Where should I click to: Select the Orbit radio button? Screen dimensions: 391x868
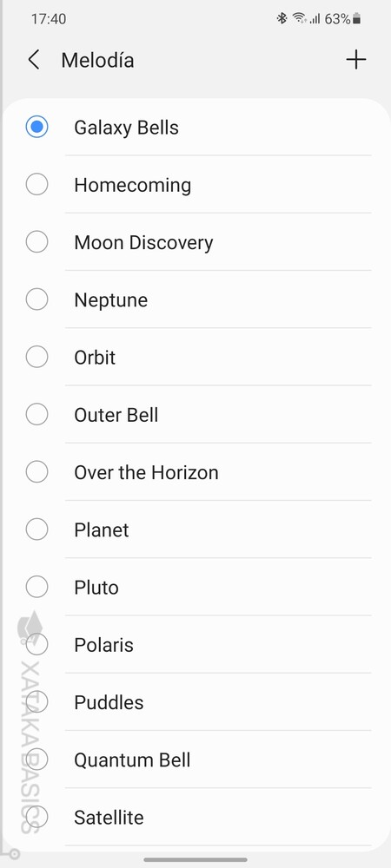36,357
